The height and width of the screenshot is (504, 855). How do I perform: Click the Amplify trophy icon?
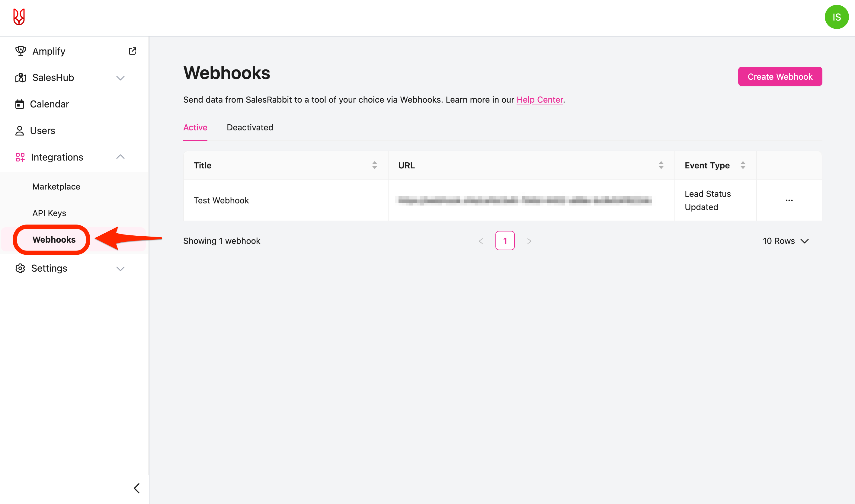tap(21, 51)
